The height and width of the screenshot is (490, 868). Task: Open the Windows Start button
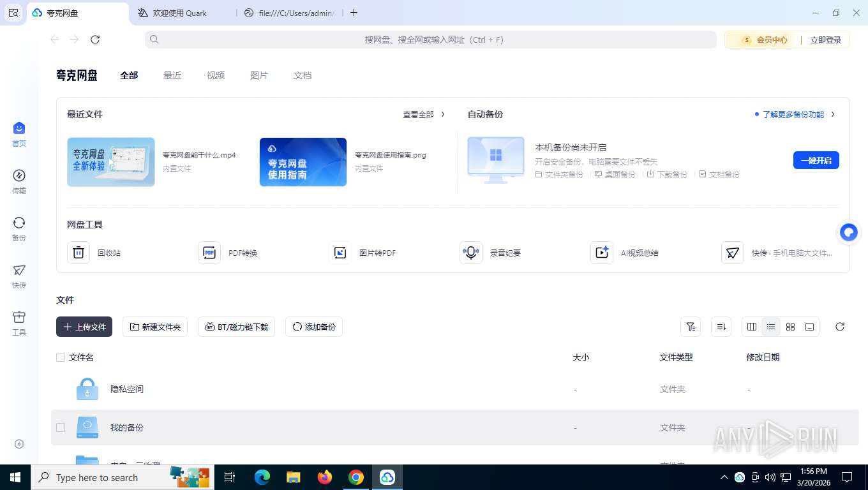coord(15,477)
